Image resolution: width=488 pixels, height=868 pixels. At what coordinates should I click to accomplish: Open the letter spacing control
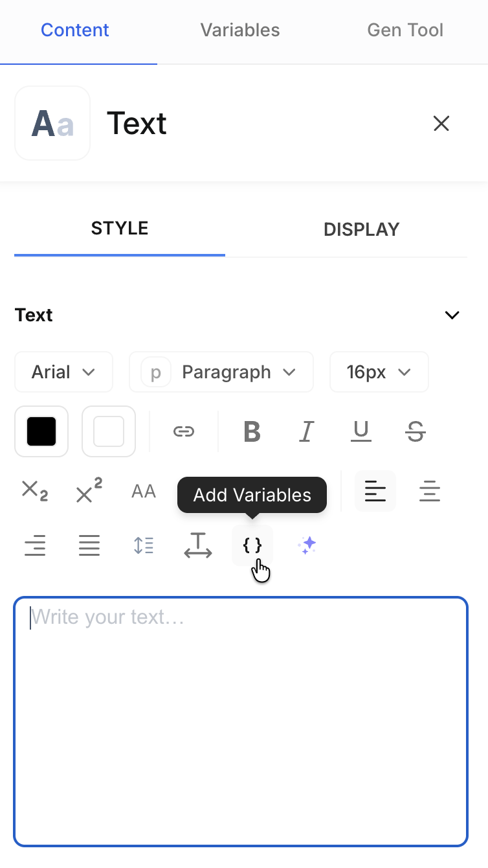(197, 545)
